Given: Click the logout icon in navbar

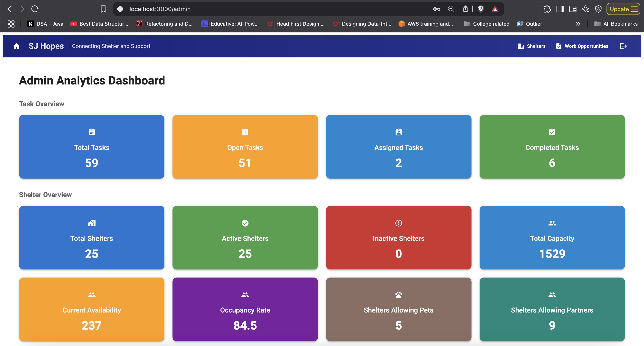Looking at the screenshot, I should 623,46.
